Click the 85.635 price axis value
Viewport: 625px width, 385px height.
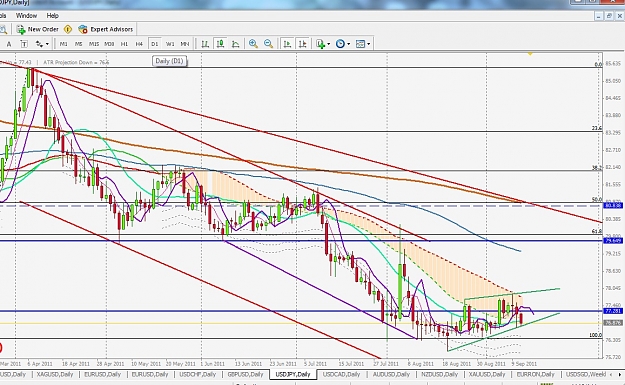[x=613, y=64]
